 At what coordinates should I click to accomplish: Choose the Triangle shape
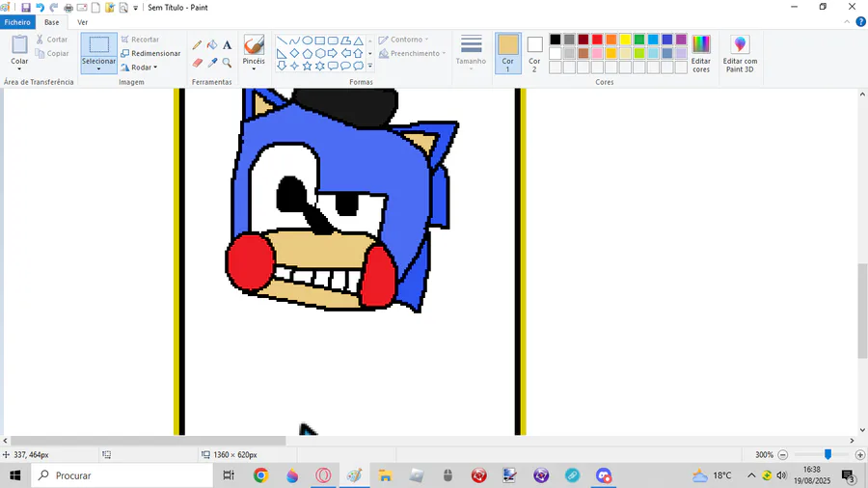click(x=358, y=41)
